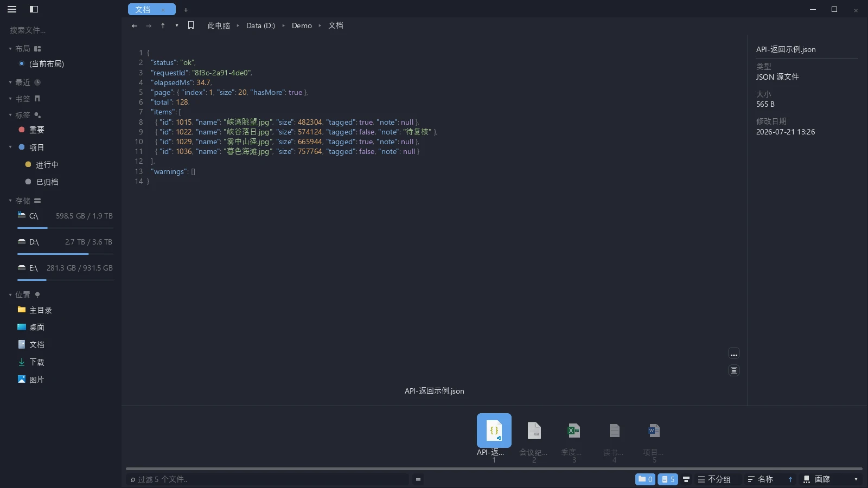Click 文档 in the breadcrumb path
Viewport: 868px width, 488px height.
coord(335,25)
